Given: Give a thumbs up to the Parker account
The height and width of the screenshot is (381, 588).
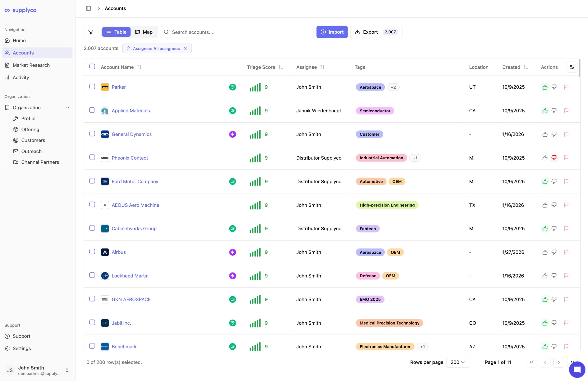Looking at the screenshot, I should click(x=545, y=87).
